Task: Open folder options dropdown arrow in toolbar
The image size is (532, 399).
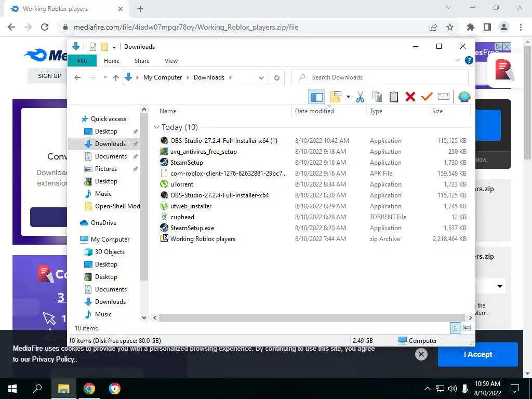Action: (348, 97)
